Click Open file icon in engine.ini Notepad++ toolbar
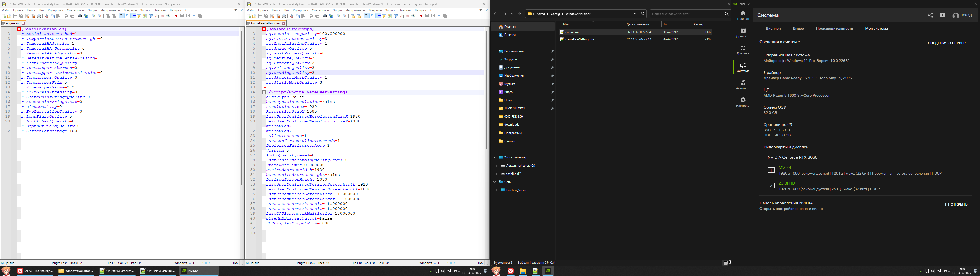The image size is (980, 276). point(9,16)
